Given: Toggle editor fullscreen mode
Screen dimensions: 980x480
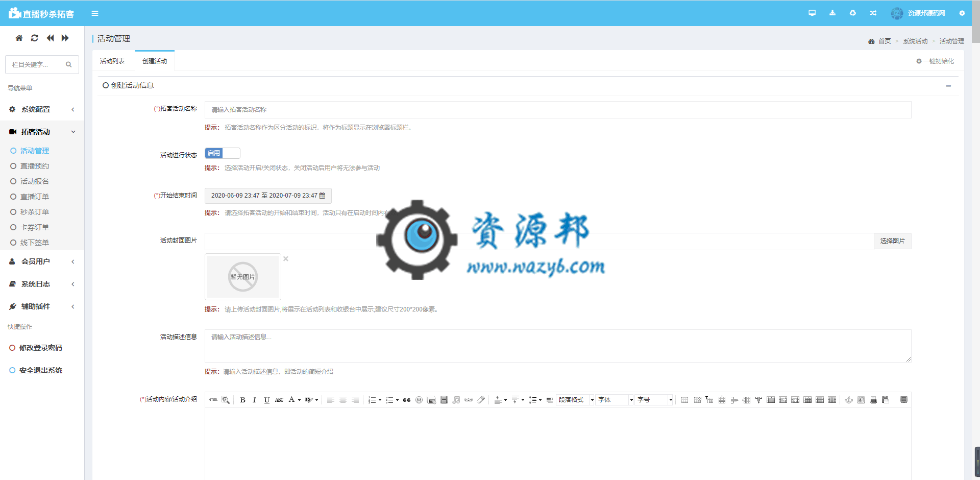Looking at the screenshot, I should click(x=904, y=400).
